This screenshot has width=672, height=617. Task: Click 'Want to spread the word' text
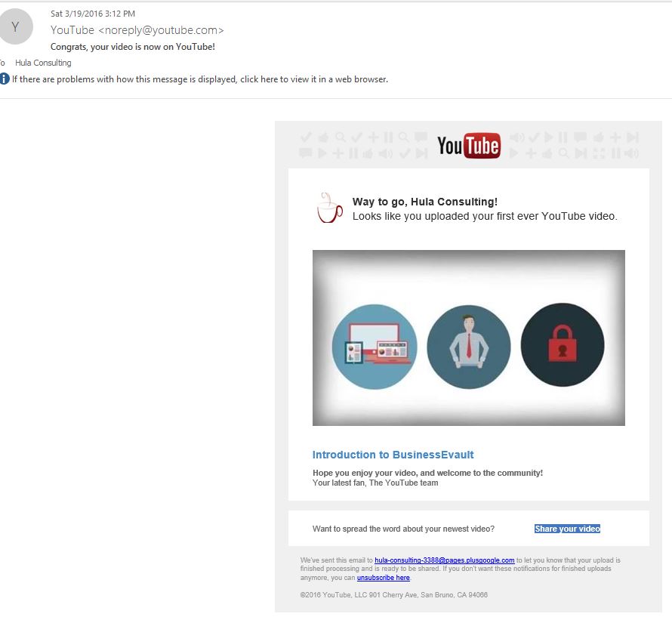[x=403, y=529]
